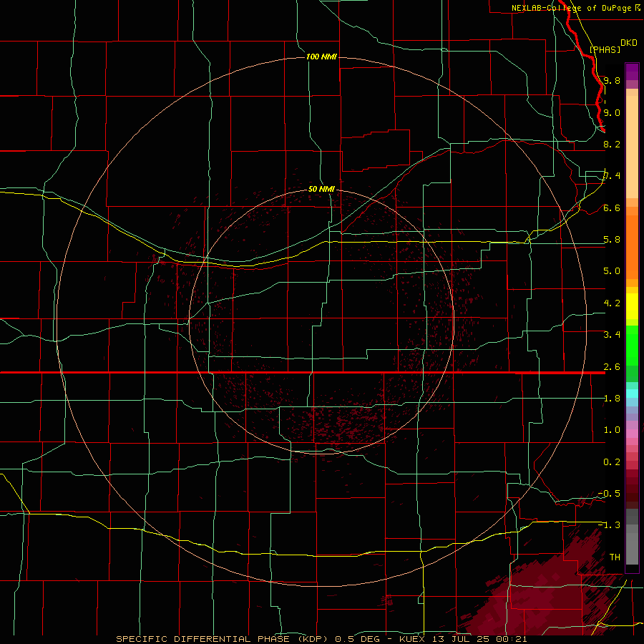The image size is (644, 644).
Task: Click the 9.0 legend value
Action: click(612, 112)
